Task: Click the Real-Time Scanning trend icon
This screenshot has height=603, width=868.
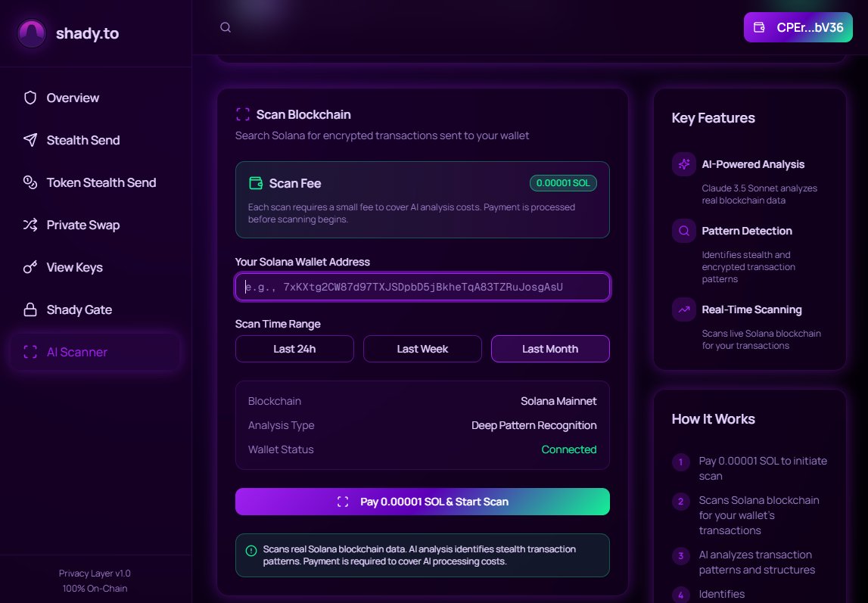Action: 684,309
